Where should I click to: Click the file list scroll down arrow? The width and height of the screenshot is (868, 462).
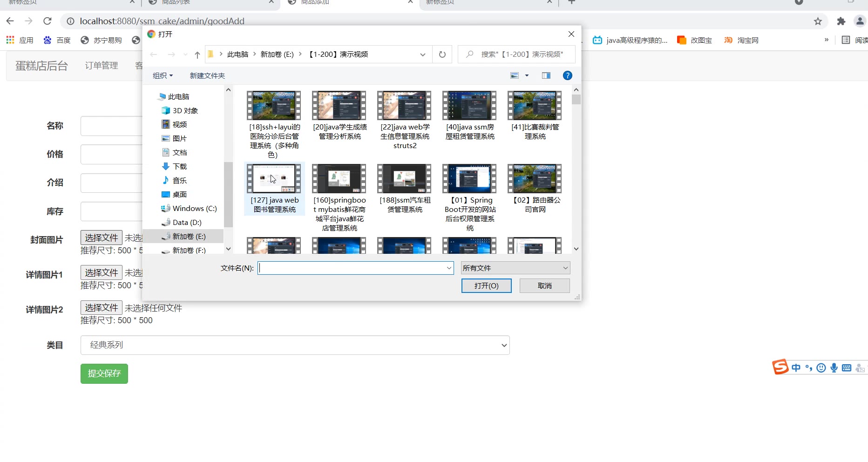pyautogui.click(x=576, y=249)
